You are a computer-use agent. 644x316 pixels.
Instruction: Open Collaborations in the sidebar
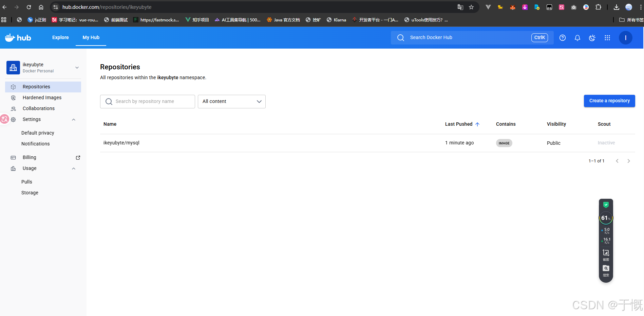(x=43, y=109)
